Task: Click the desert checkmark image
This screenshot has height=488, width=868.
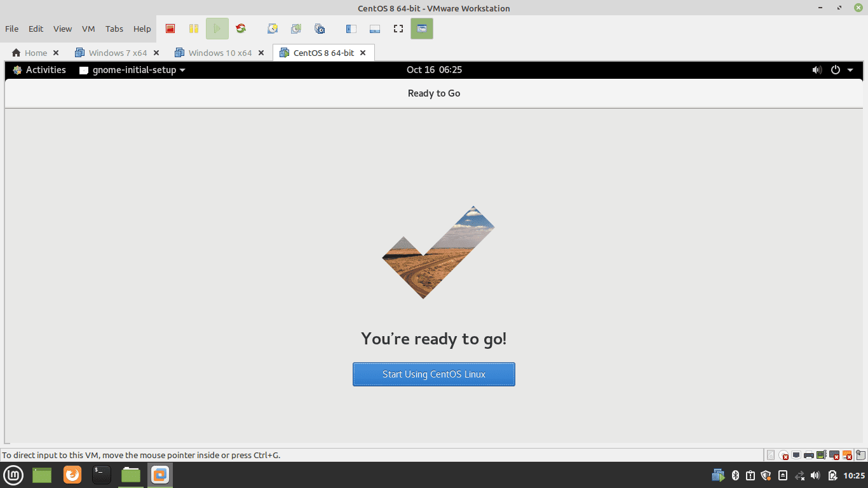Action: [x=438, y=252]
